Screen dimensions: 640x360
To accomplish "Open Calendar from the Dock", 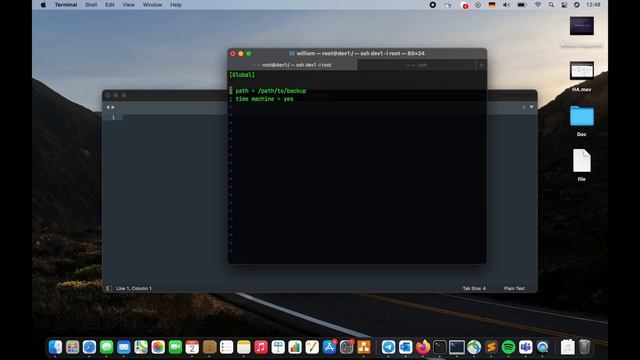I will (192, 347).
